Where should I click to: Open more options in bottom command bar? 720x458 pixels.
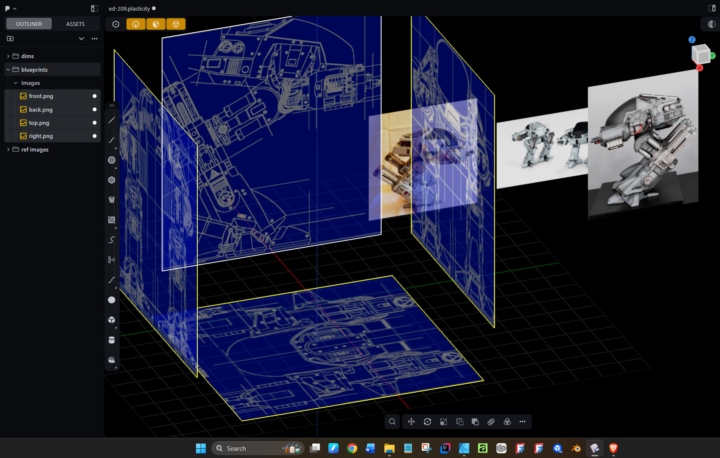click(x=522, y=422)
